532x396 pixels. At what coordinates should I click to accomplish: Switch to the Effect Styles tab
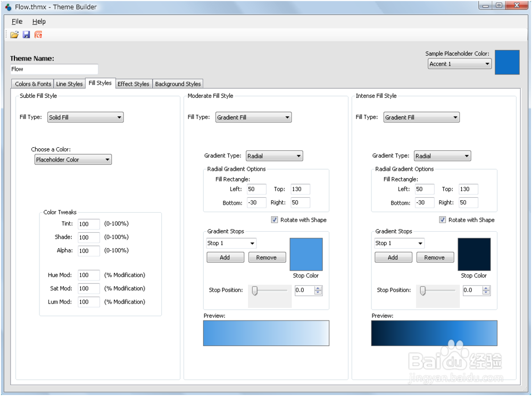[x=134, y=84]
